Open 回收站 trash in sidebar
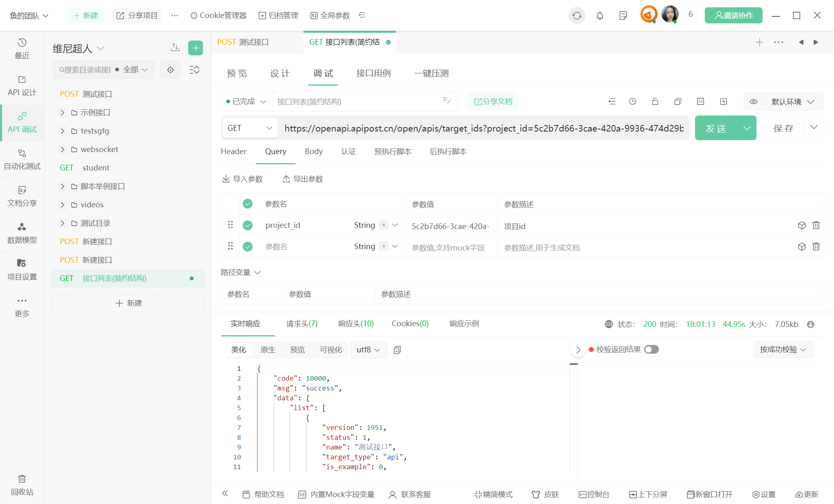Viewport: 834px width, 504px height. (22, 485)
